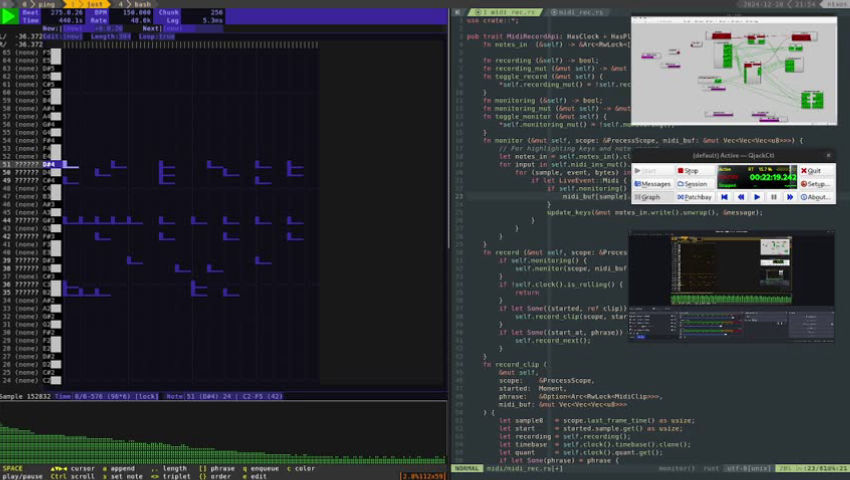Open QjackCtl Setup dialog
This screenshot has width=850, height=480.
pyautogui.click(x=816, y=184)
